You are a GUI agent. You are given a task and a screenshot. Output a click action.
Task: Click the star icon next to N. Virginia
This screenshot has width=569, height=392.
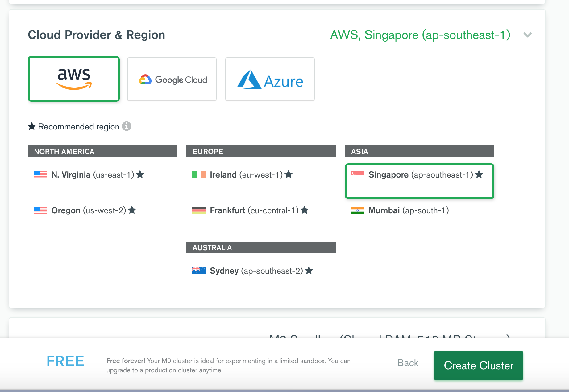tap(140, 174)
